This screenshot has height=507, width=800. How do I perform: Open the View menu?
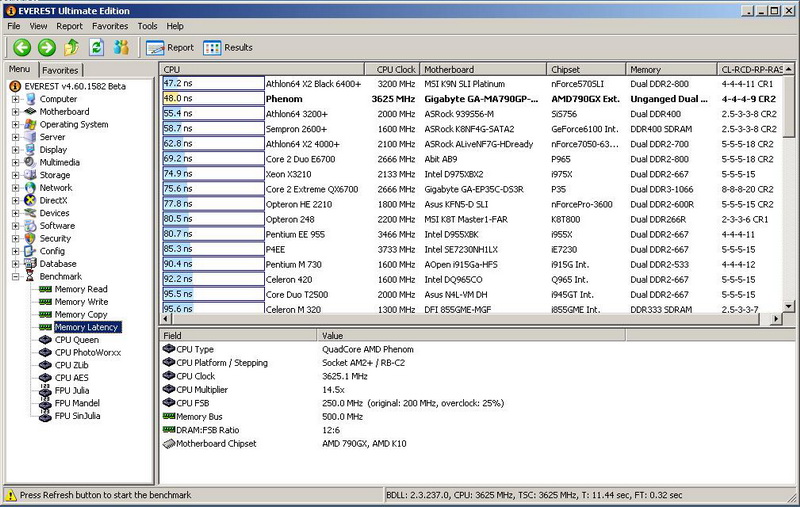(x=38, y=26)
